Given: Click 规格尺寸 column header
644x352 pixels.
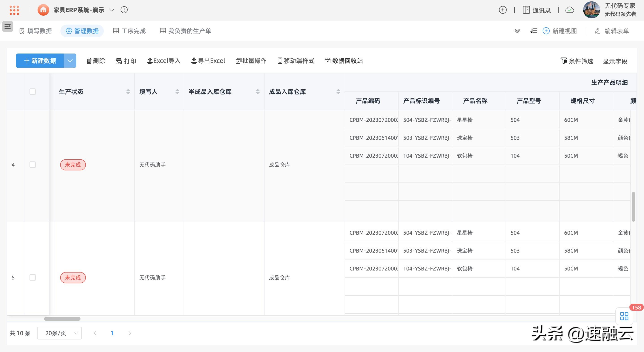Looking at the screenshot, I should 583,101.
